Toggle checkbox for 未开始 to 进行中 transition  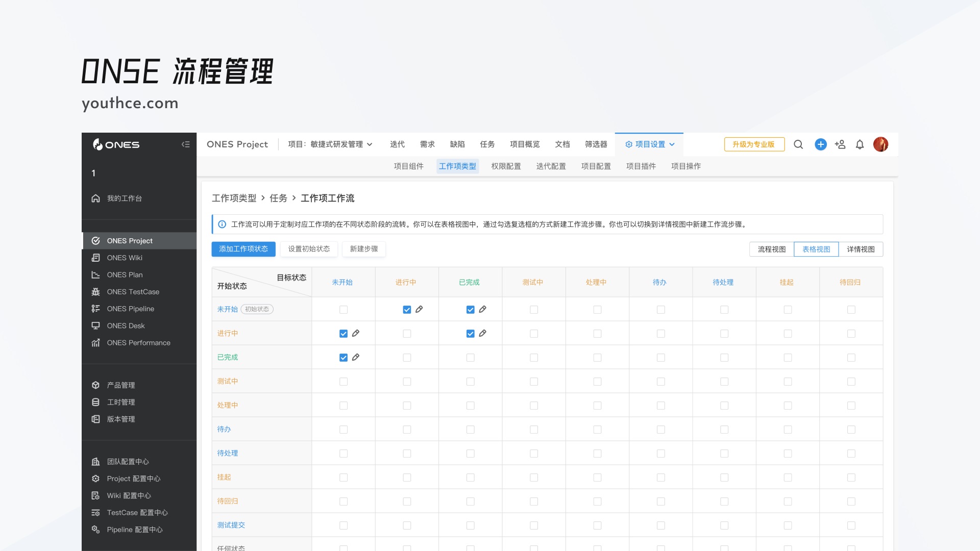(x=406, y=309)
